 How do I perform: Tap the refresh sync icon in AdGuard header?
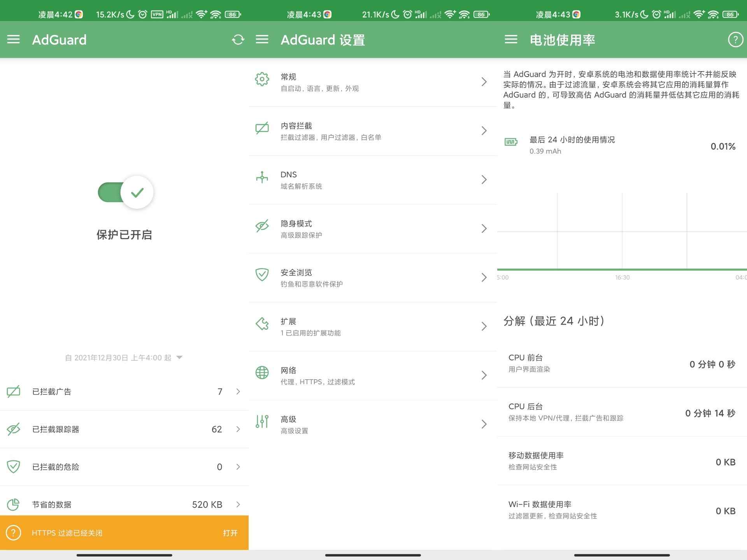[238, 40]
